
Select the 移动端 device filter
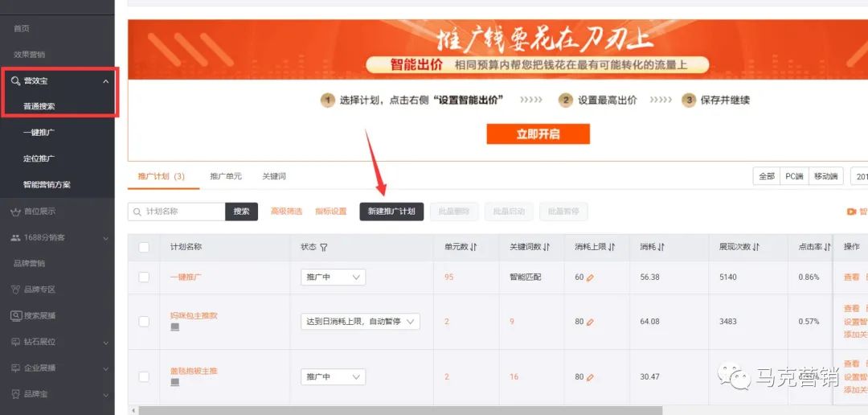click(826, 176)
